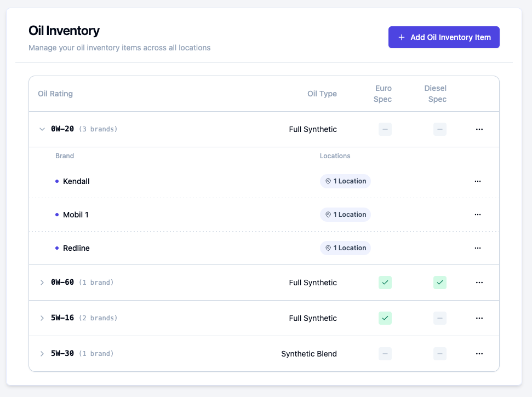Screen dimensions: 532x397
Task: Open the more options menu for 5W-16
Action: 479,318
